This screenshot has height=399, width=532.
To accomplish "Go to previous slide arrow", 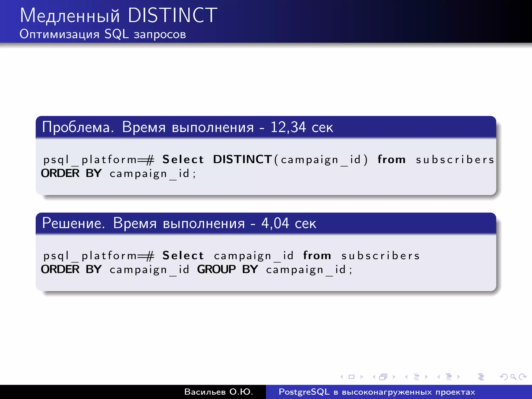I will (342, 377).
